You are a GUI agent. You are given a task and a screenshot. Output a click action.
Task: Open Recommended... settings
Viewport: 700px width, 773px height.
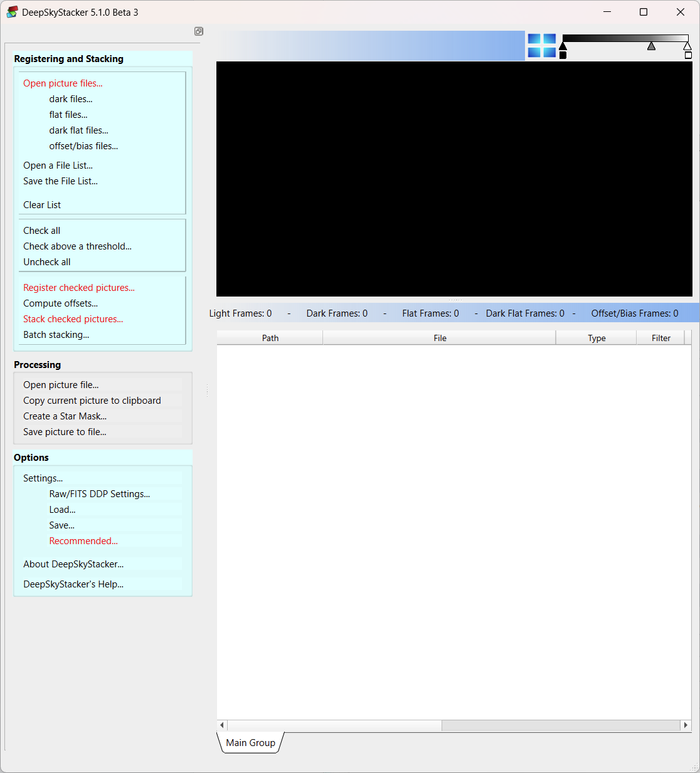pos(83,541)
